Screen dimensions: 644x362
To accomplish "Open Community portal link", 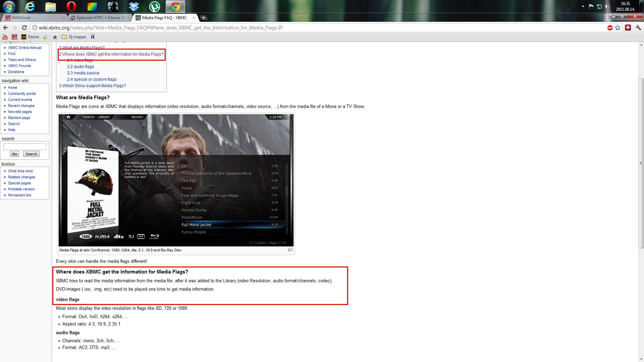I will coord(22,94).
